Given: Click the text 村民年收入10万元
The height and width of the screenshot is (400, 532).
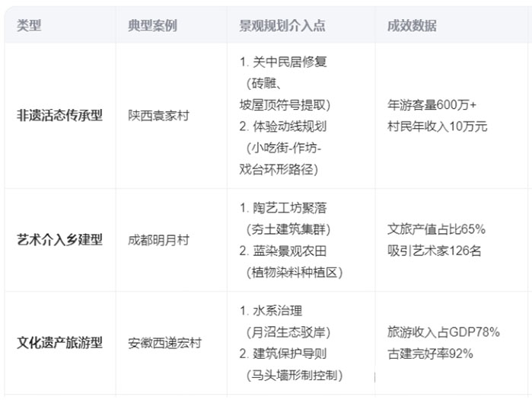Looking at the screenshot, I should pyautogui.click(x=438, y=126).
